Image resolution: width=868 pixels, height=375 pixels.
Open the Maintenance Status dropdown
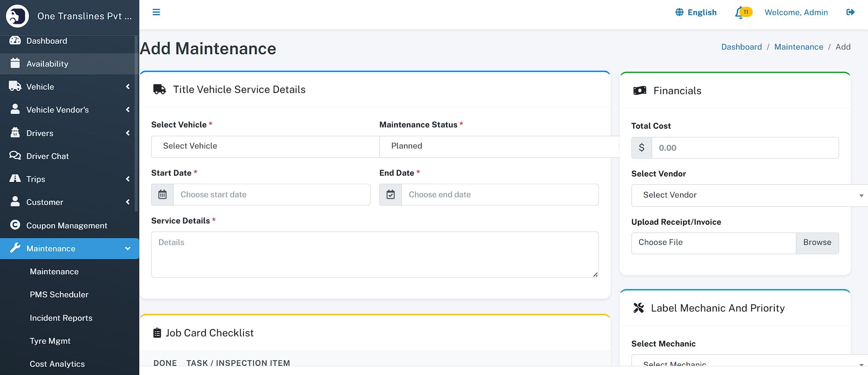coord(499,146)
